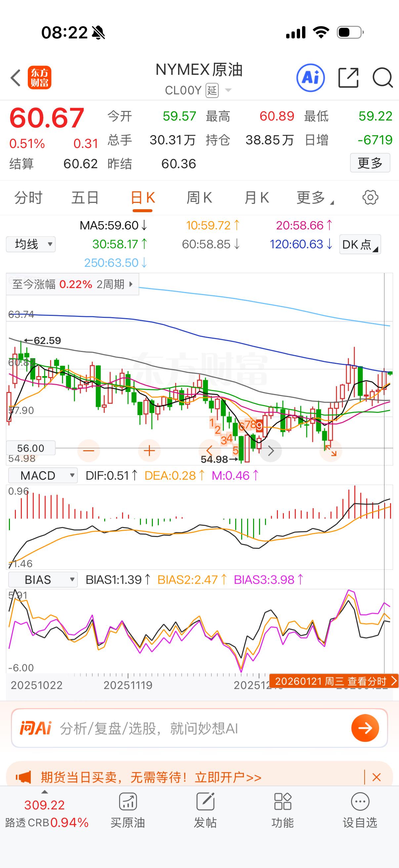Viewport: 399px width, 868px height.
Task: Tap the MA5:59.60 value
Action: 113,225
